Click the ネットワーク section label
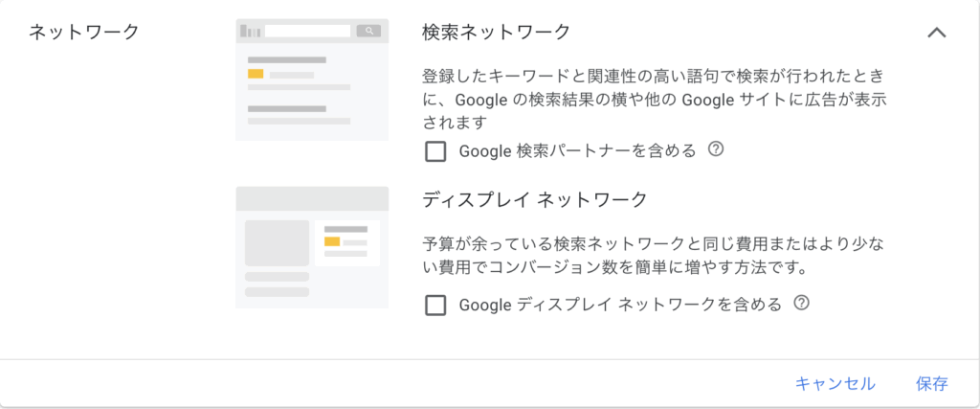980x409 pixels. (84, 32)
